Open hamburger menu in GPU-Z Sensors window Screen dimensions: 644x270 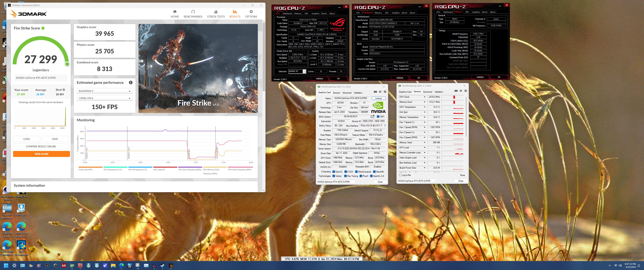pyautogui.click(x=466, y=91)
